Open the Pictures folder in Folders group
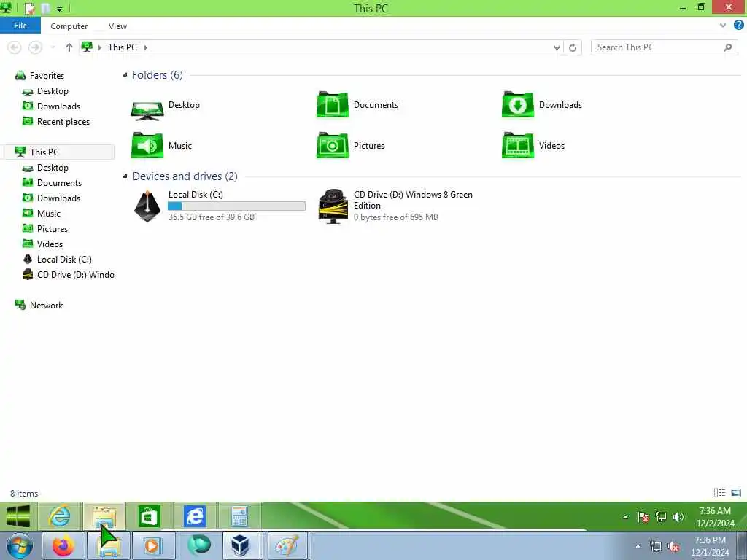Image resolution: width=747 pixels, height=560 pixels. 351,146
